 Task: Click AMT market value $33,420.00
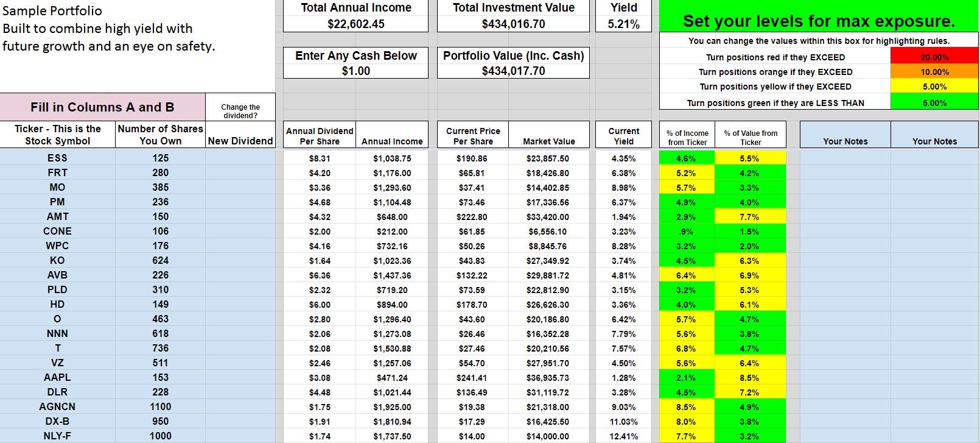[548, 217]
